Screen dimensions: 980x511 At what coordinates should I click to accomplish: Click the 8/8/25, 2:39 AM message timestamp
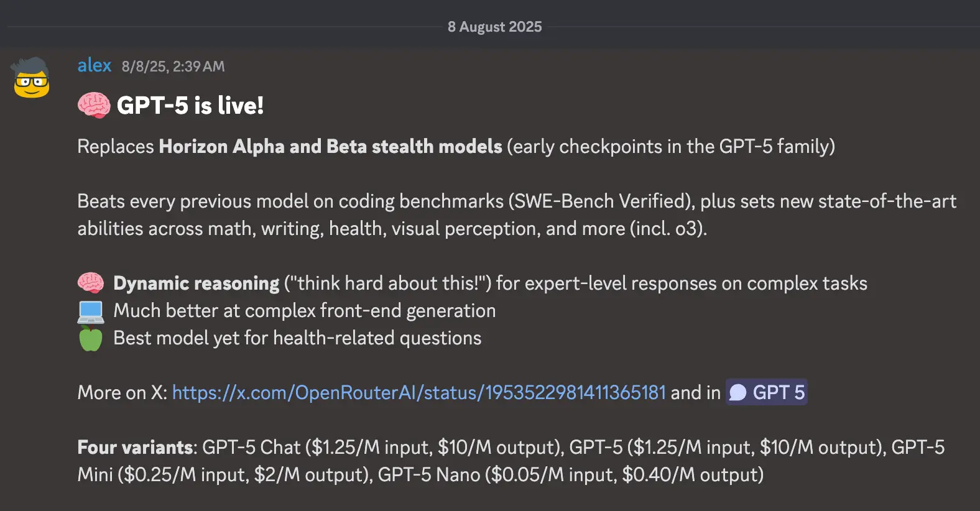click(x=173, y=67)
